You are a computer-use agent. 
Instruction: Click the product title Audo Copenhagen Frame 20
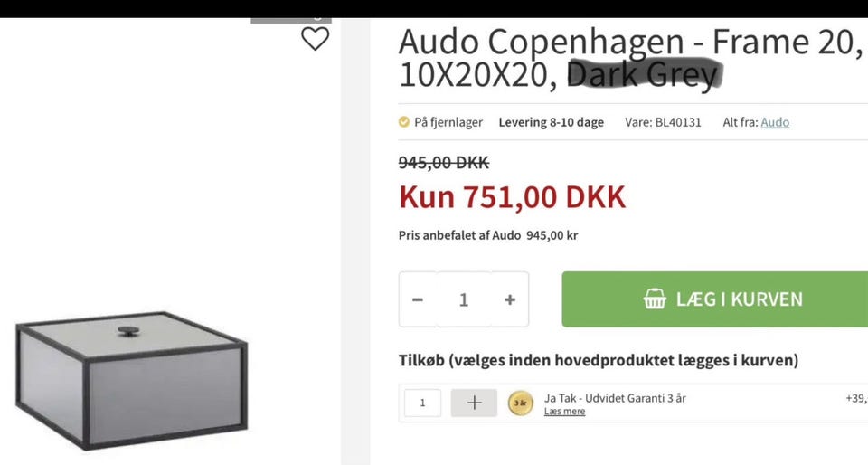630,58
